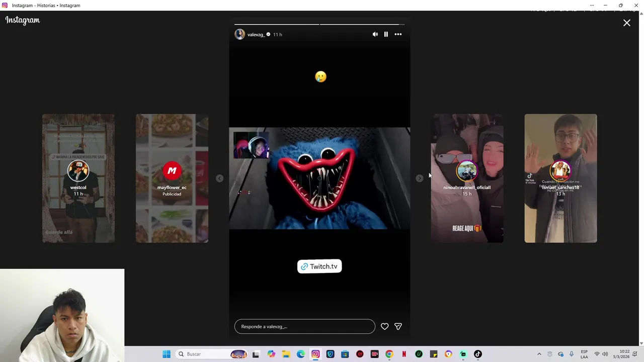644x362 pixels.
Task: Click the Responde a valevzg_ reply field
Action: [304, 326]
